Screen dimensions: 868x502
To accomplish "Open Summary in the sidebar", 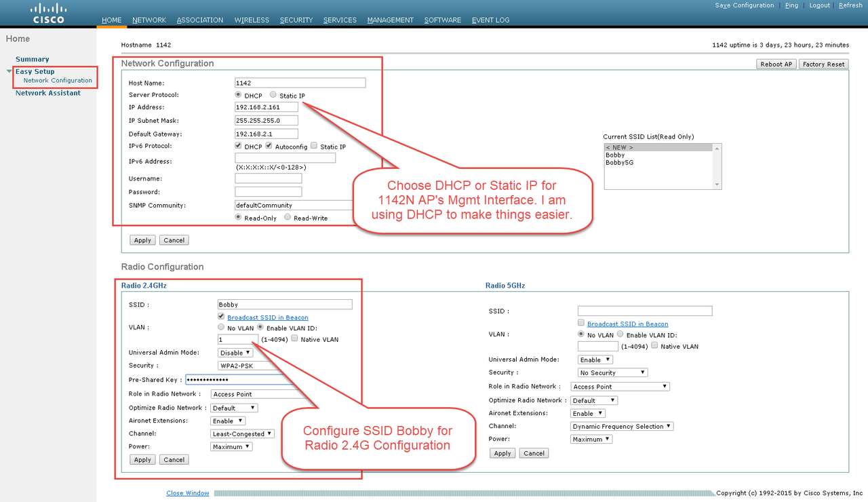I will [x=33, y=59].
